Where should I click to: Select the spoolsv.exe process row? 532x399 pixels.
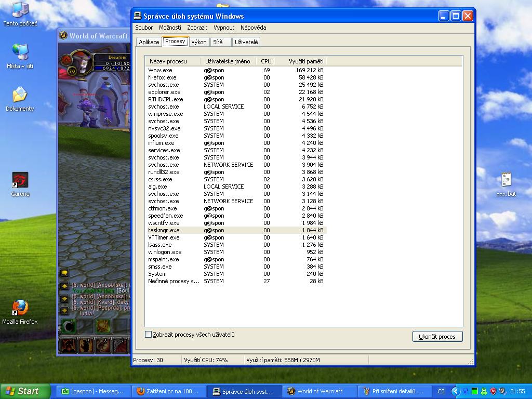tap(236, 136)
